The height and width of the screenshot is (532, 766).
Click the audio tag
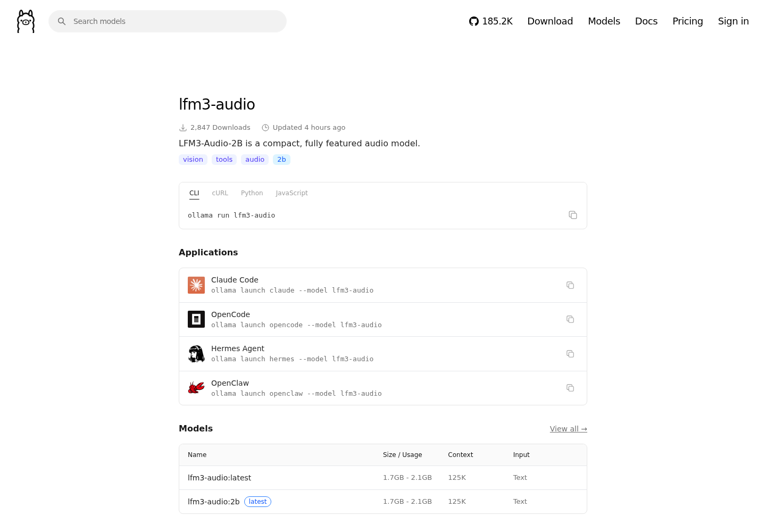(x=255, y=160)
